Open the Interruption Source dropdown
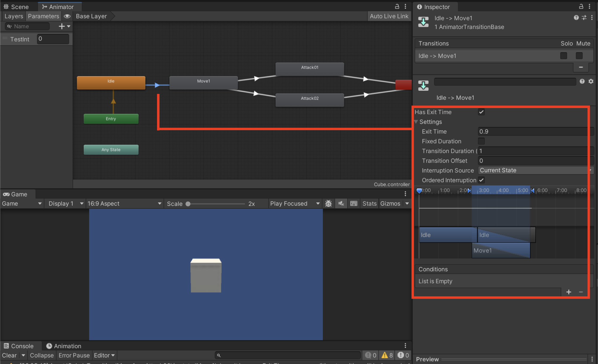 tap(535, 170)
